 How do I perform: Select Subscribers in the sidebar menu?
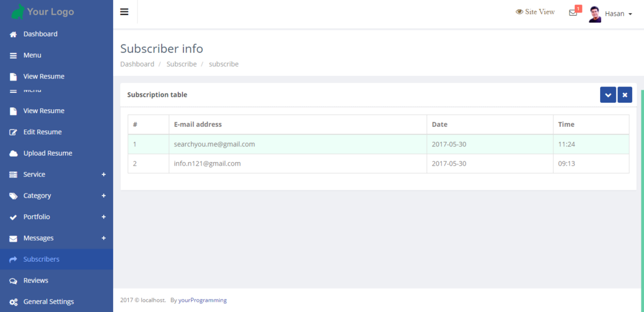(41, 259)
